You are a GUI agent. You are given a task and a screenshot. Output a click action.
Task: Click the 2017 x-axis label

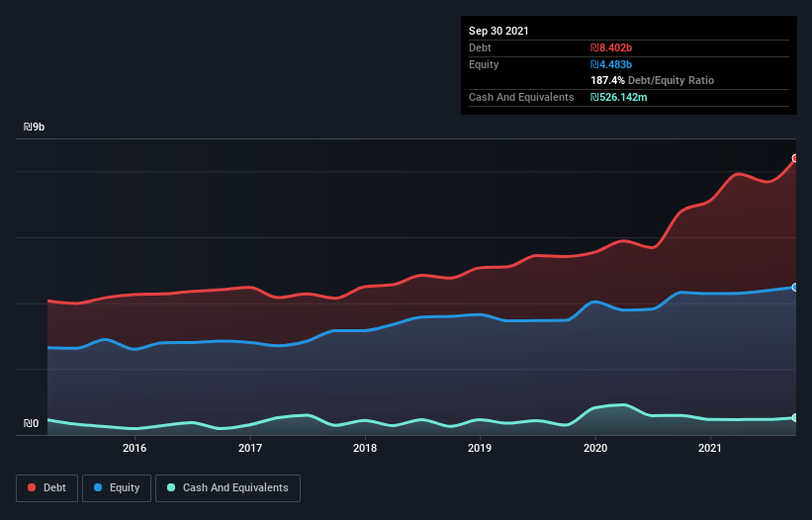point(250,448)
